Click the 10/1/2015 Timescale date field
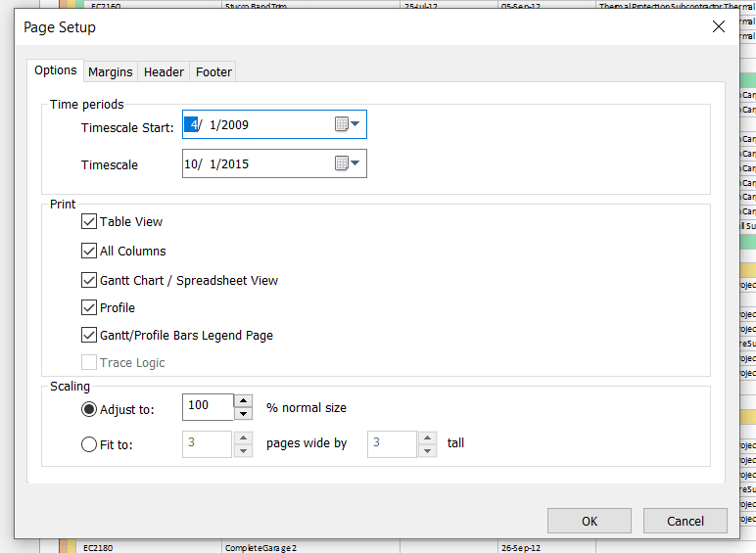 coord(274,163)
